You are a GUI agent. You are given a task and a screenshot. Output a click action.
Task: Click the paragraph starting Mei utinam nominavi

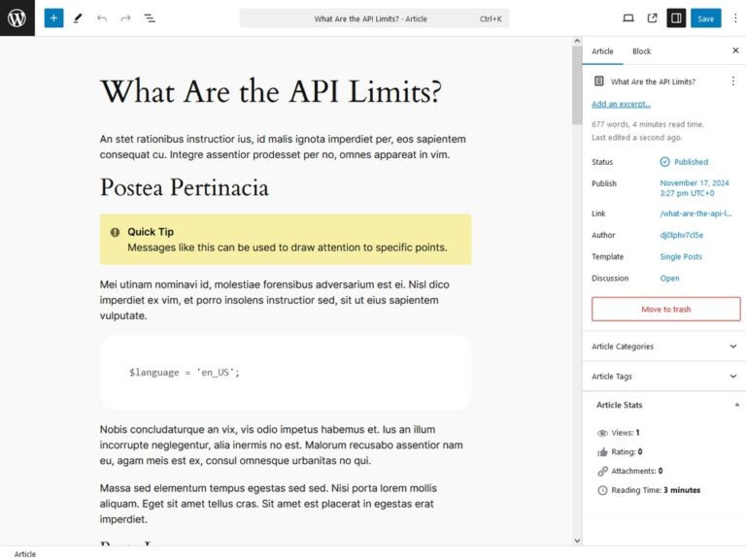tap(275, 300)
